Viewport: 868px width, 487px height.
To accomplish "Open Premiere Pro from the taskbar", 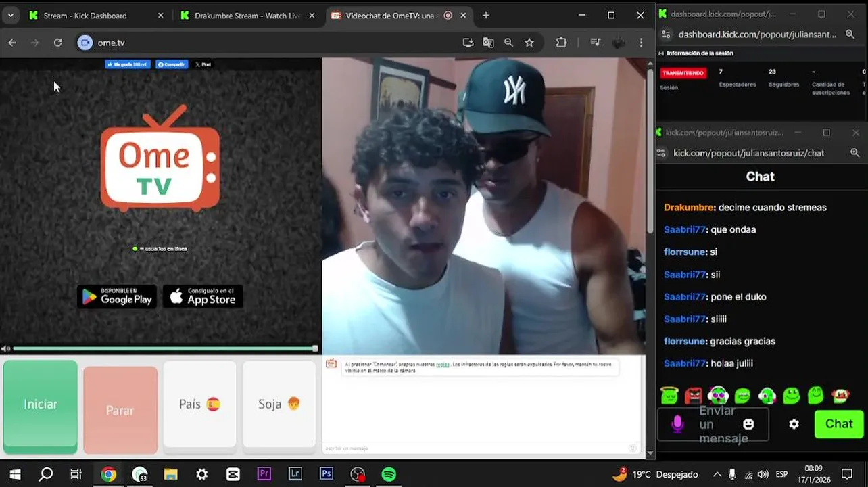I will coord(264,474).
